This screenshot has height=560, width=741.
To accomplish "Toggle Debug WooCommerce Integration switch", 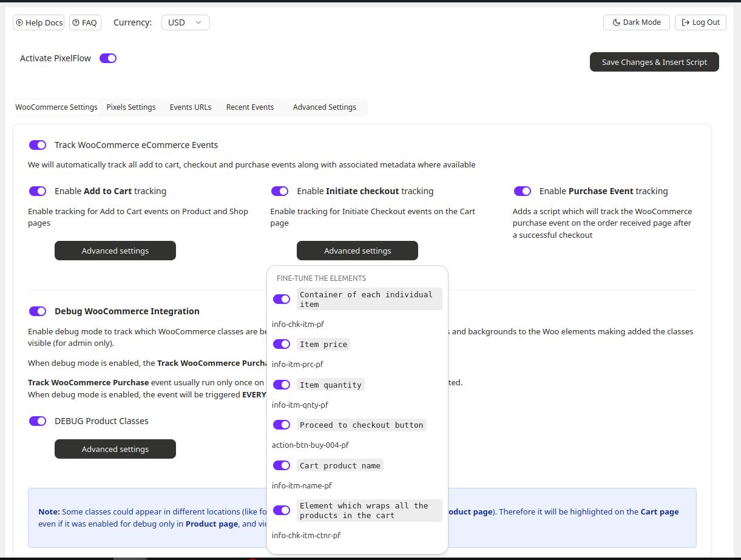I will click(38, 311).
